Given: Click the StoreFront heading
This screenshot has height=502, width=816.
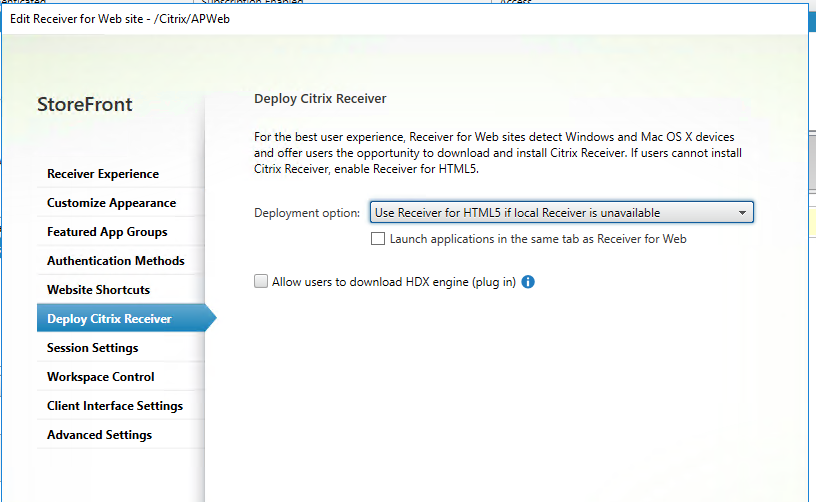Looking at the screenshot, I should pos(84,105).
